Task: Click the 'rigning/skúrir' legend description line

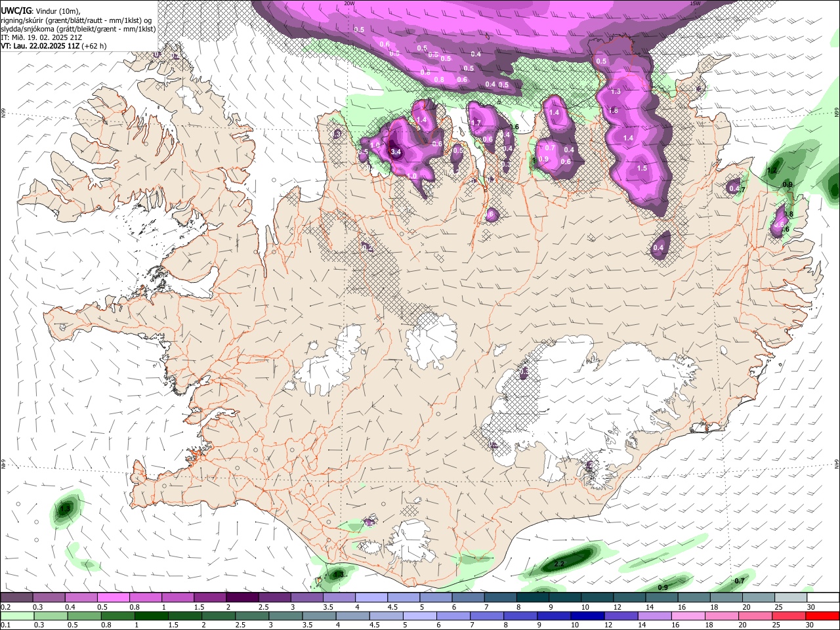Action: coord(76,20)
